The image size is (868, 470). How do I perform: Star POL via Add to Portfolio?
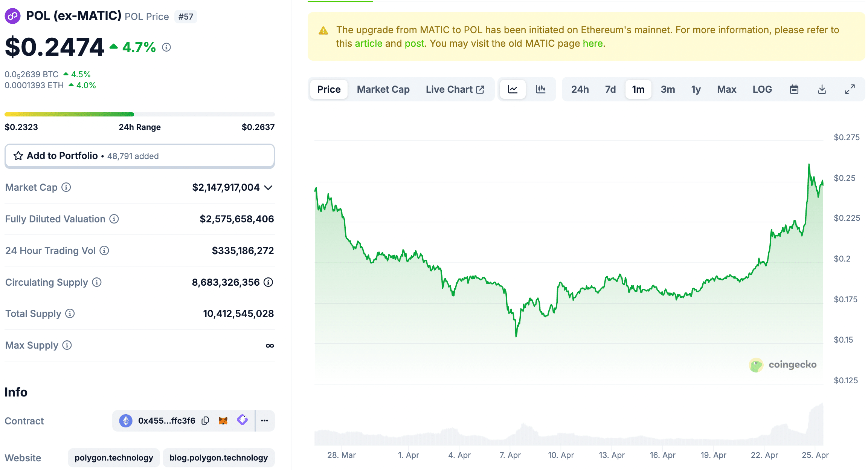[x=18, y=155]
